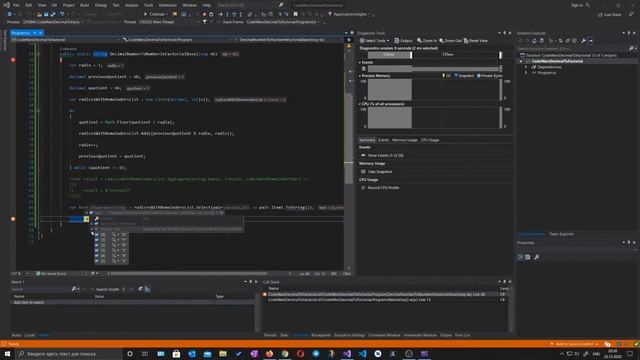Open the Process dropdown in debug toolbar
Screen dimensions: 640x360
pyautogui.click(x=53, y=22)
